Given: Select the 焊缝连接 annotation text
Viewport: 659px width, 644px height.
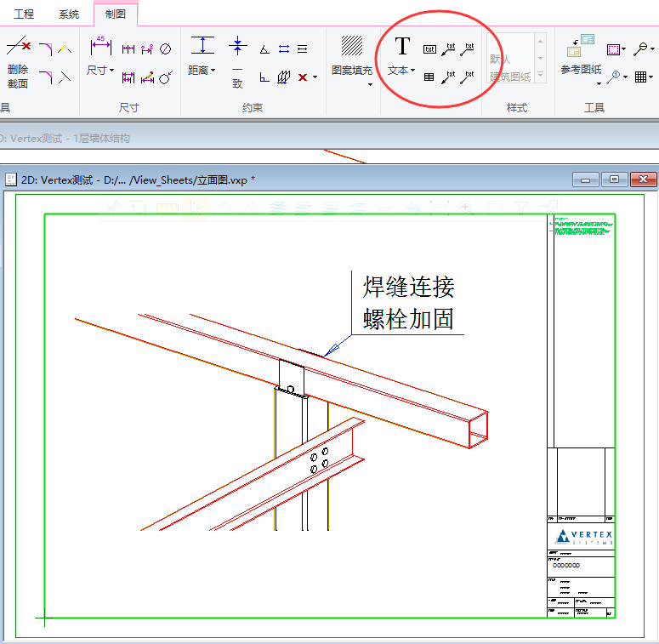Looking at the screenshot, I should click(408, 288).
